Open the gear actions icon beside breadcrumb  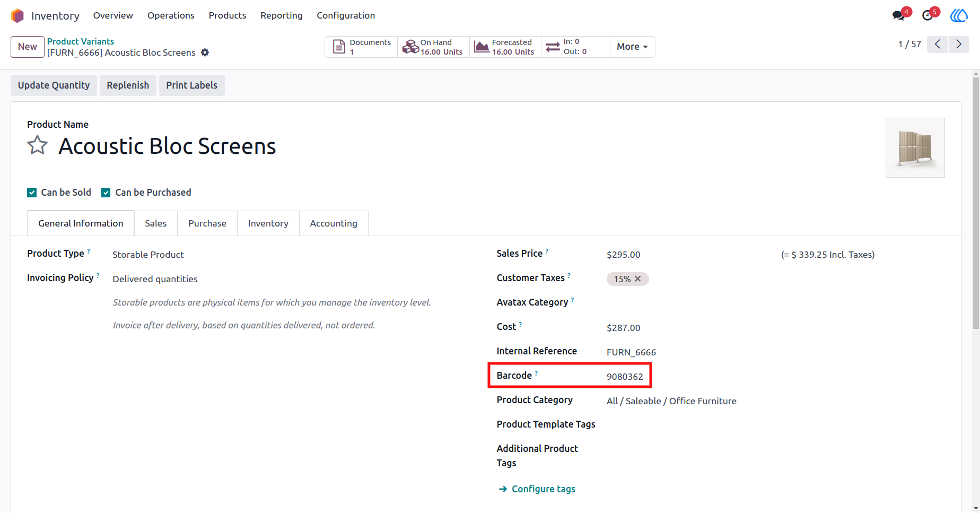coord(205,53)
